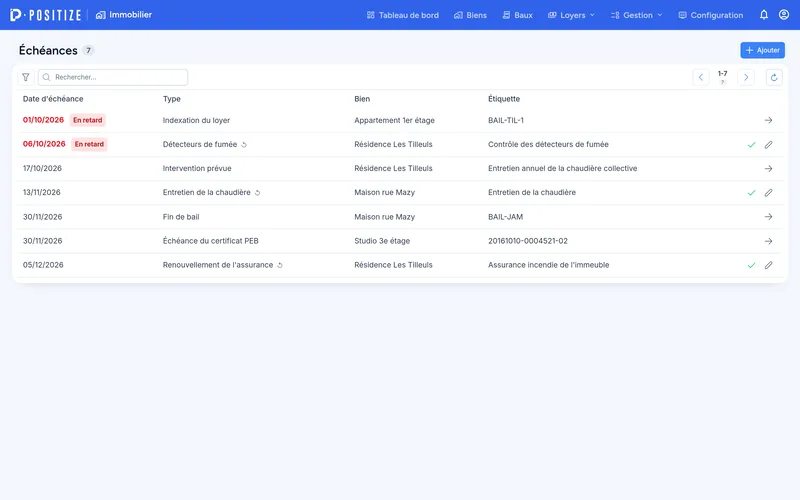This screenshot has height=500, width=800.
Task: Click the filter funnel icon
Action: click(26, 77)
